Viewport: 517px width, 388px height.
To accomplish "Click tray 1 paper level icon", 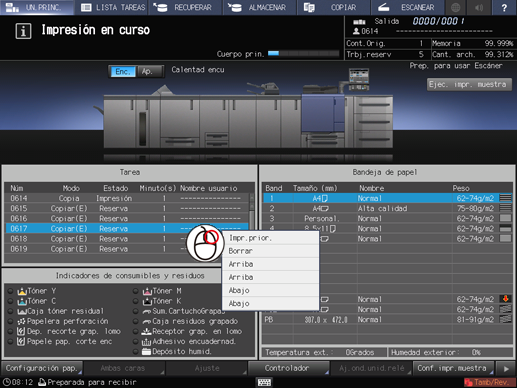I will tap(505, 198).
